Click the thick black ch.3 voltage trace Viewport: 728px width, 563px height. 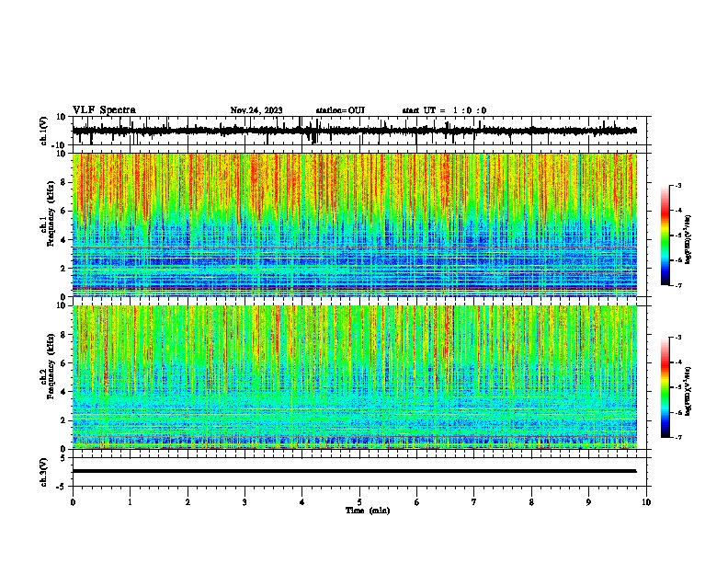pyautogui.click(x=354, y=471)
